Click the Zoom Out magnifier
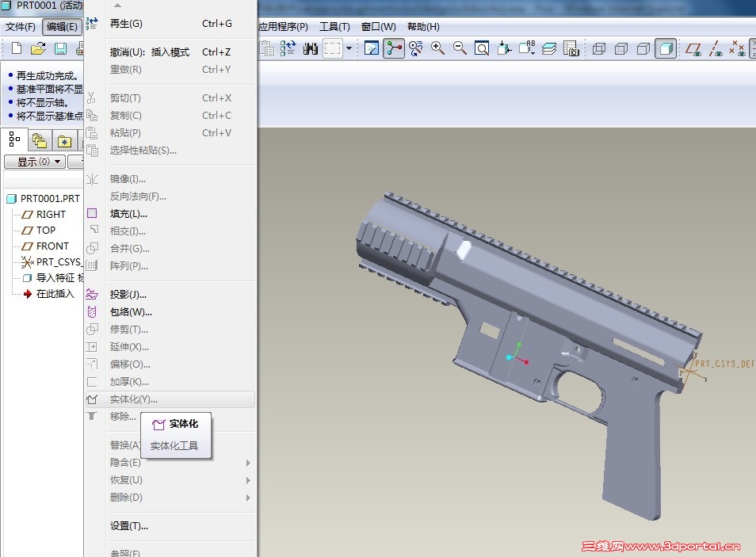 pos(460,48)
